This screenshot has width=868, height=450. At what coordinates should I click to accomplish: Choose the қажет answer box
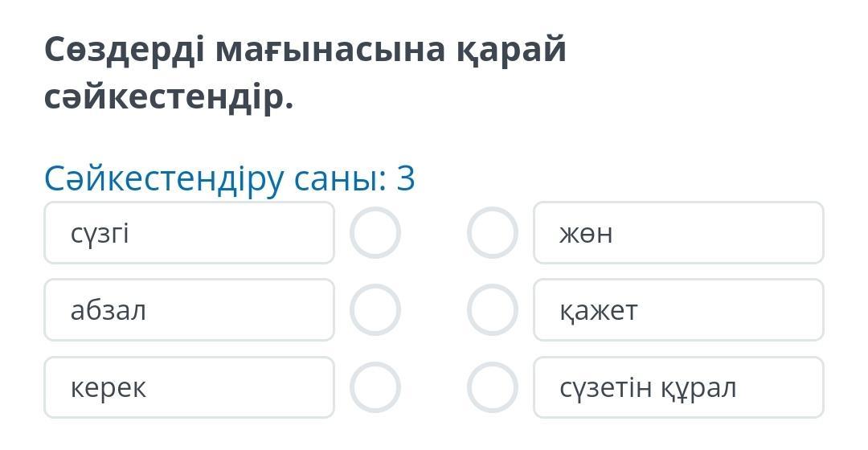[678, 310]
